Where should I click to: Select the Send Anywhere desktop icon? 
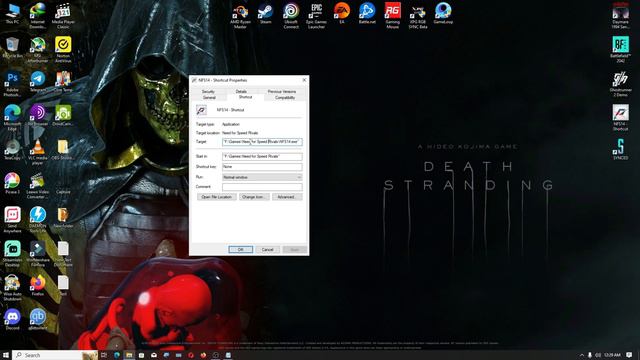click(12, 220)
